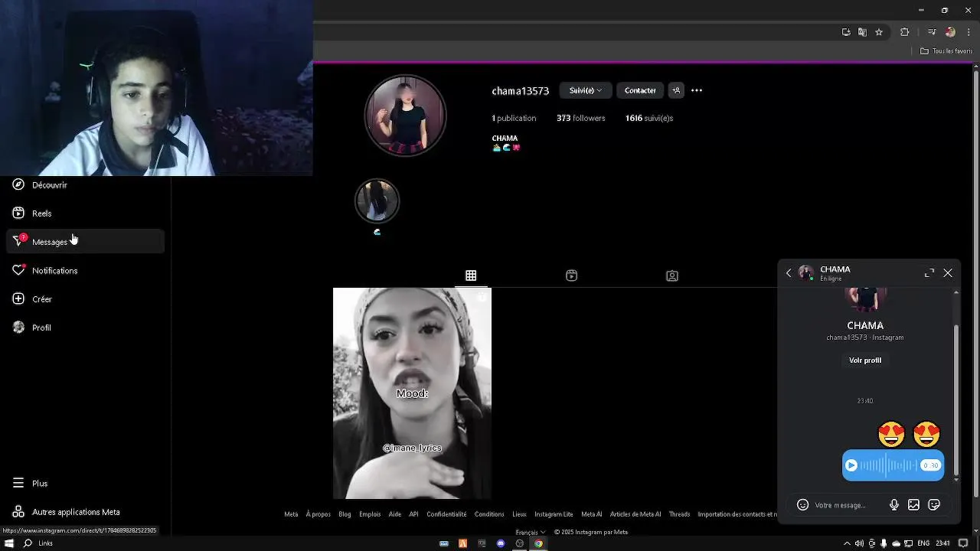View the 373 followers list

point(580,118)
